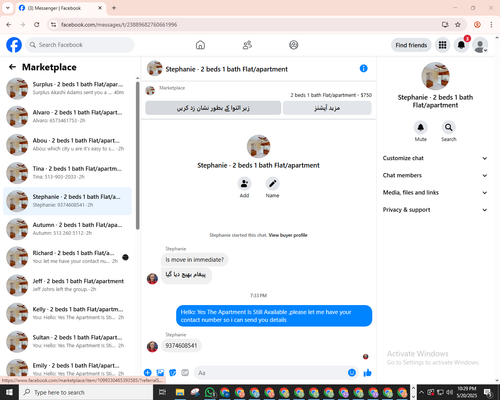Open Task View on the taskbar
This screenshot has height=400, width=500.
pyautogui.click(x=162, y=392)
